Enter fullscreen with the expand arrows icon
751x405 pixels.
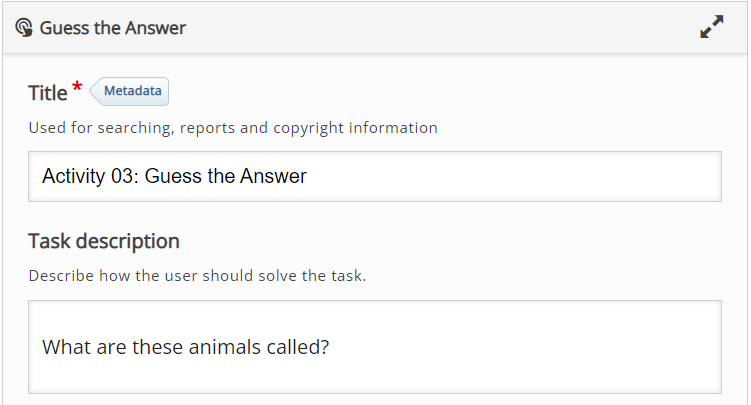click(712, 27)
